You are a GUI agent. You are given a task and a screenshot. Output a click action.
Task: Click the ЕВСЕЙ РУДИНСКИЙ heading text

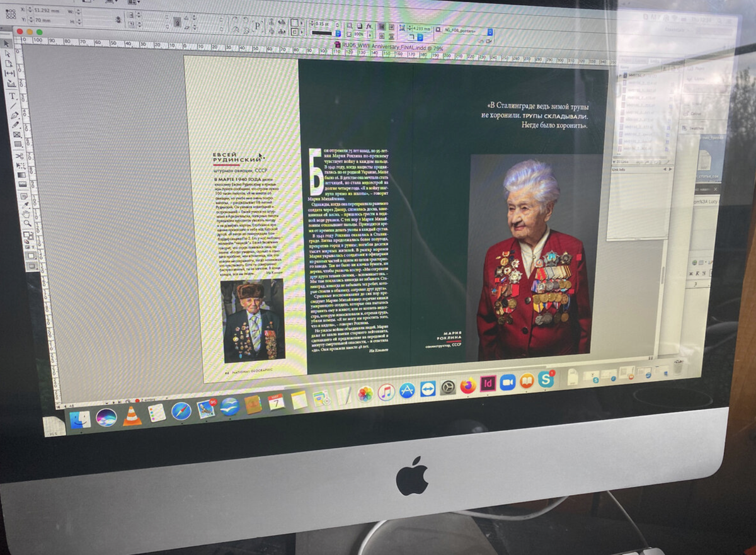tap(238, 157)
